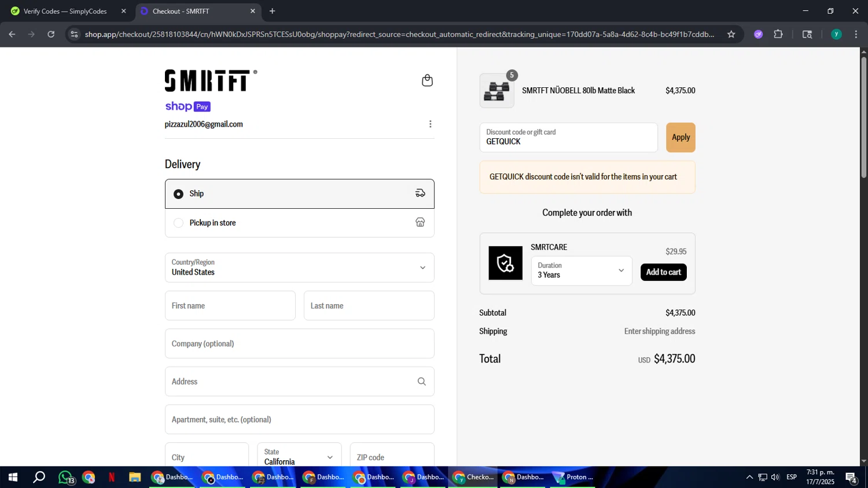Click the Apartment, suite, etc. field

coord(300,419)
